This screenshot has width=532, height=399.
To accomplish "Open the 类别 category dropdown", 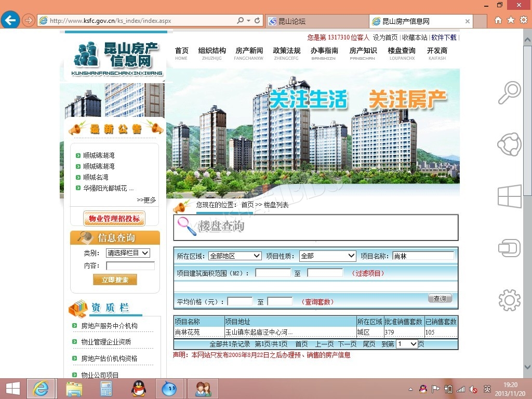I will tap(128, 253).
